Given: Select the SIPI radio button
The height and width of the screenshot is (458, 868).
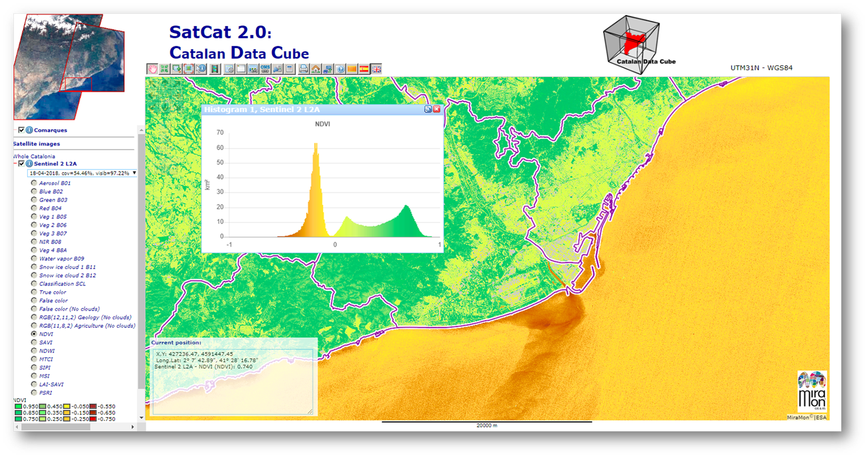Looking at the screenshot, I should (x=34, y=367).
